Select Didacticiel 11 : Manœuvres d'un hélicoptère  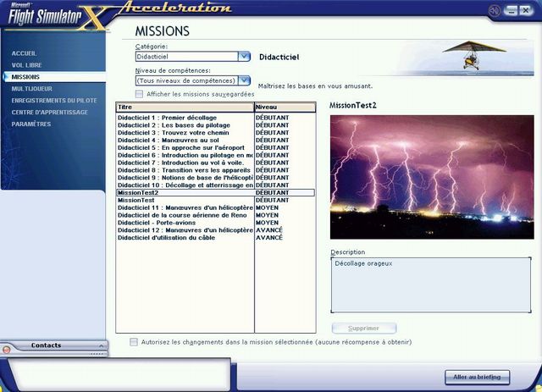point(216,207)
